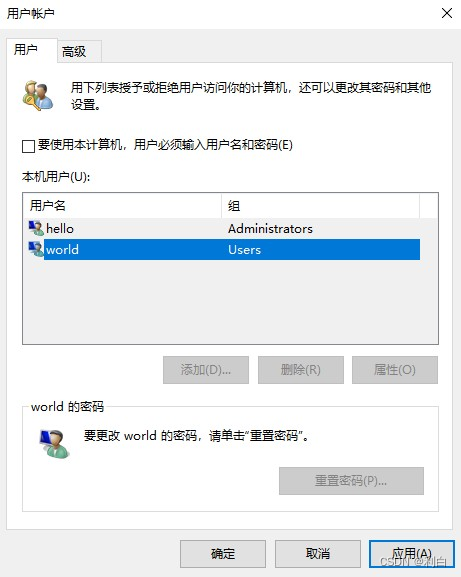Image resolution: width=461 pixels, height=577 pixels.
Task: Click the hello user account icon
Action: [36, 228]
